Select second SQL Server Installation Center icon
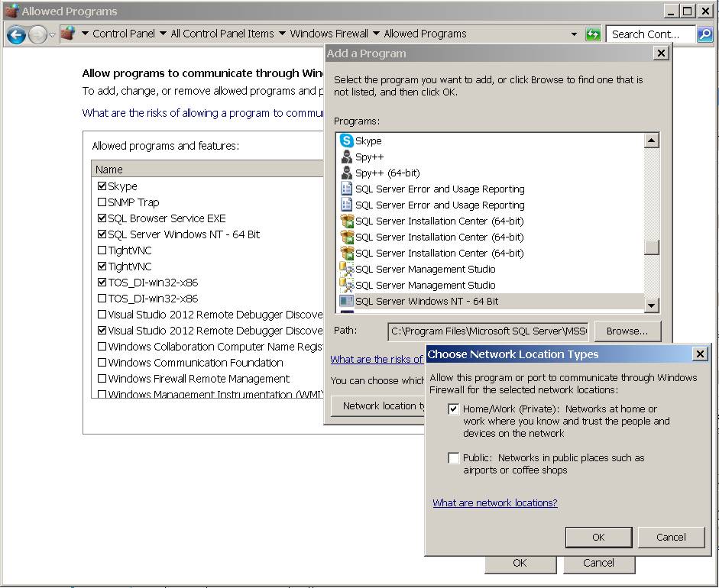719x588 pixels. (x=347, y=237)
